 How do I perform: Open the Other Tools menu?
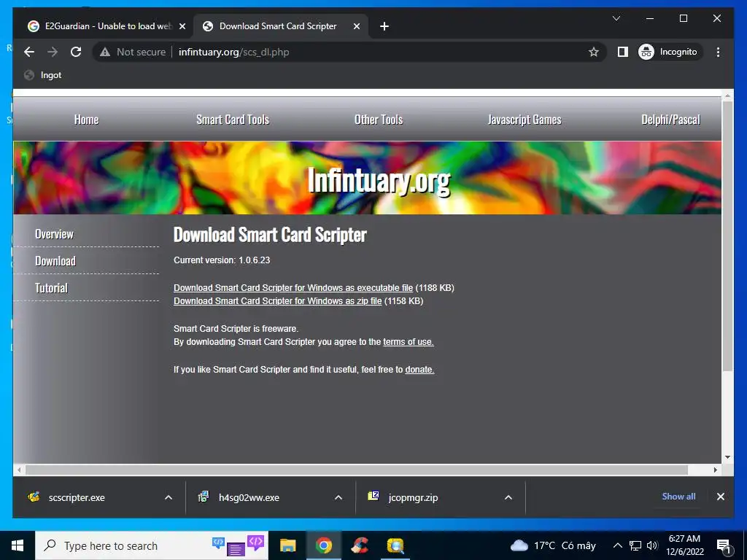[379, 120]
